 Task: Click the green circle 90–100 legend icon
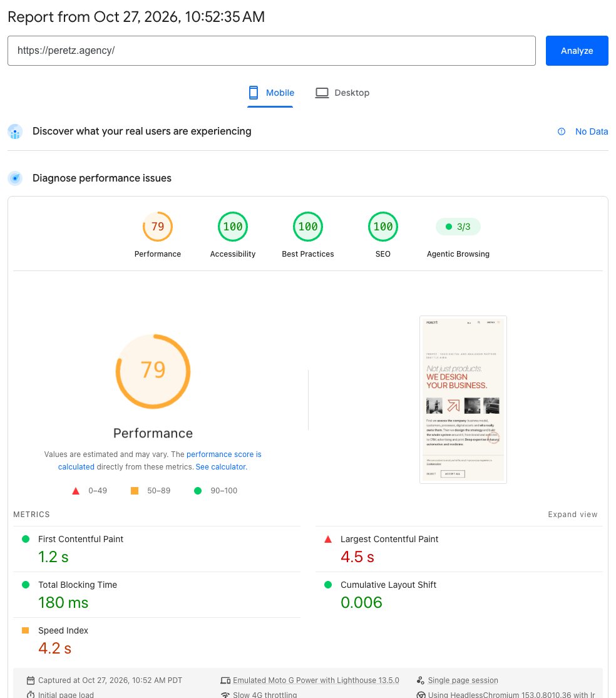click(198, 491)
